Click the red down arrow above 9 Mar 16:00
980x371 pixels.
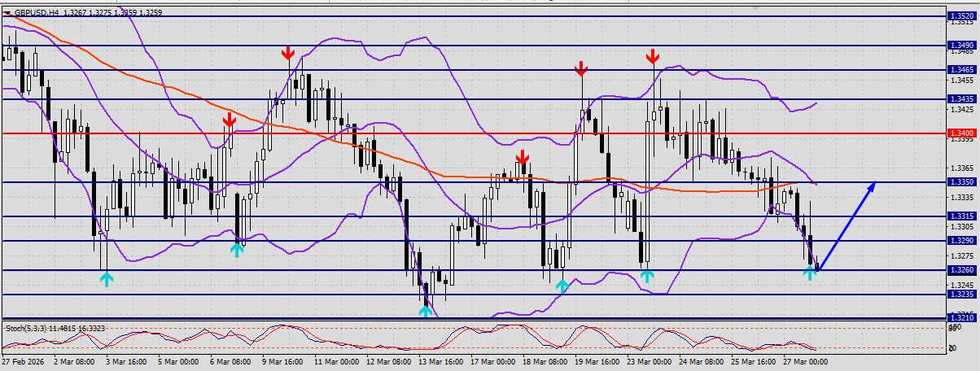point(287,53)
